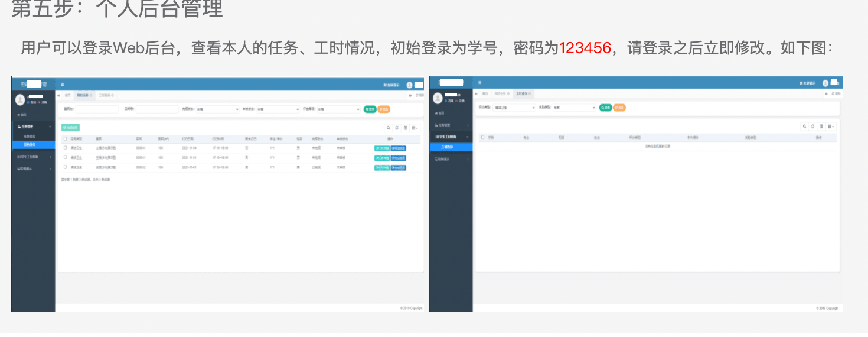Switch to the 工时查询 tab in right panel
This screenshot has height=337, width=868.
[x=524, y=93]
